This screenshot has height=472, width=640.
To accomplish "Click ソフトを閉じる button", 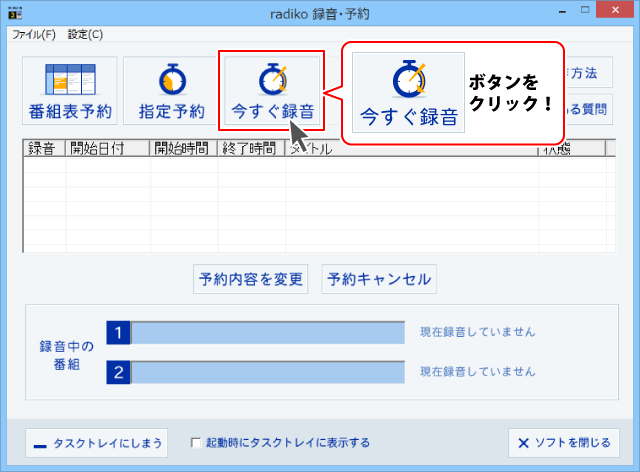I will pos(564,443).
